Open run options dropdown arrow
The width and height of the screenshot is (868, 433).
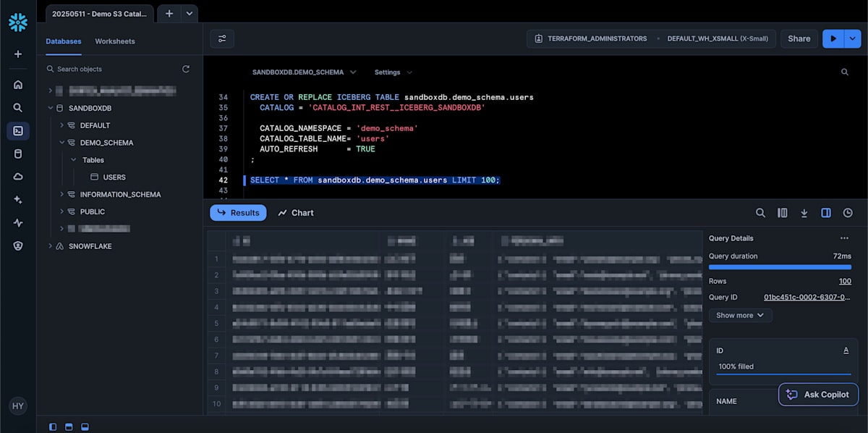(853, 38)
